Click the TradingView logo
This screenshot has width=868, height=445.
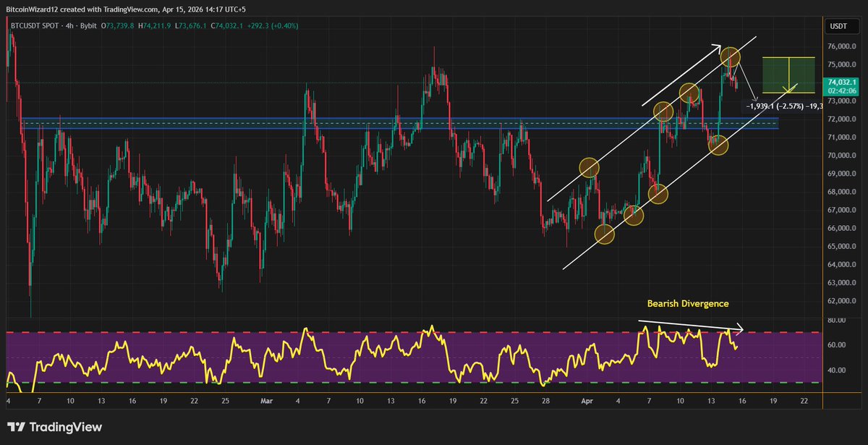54,427
